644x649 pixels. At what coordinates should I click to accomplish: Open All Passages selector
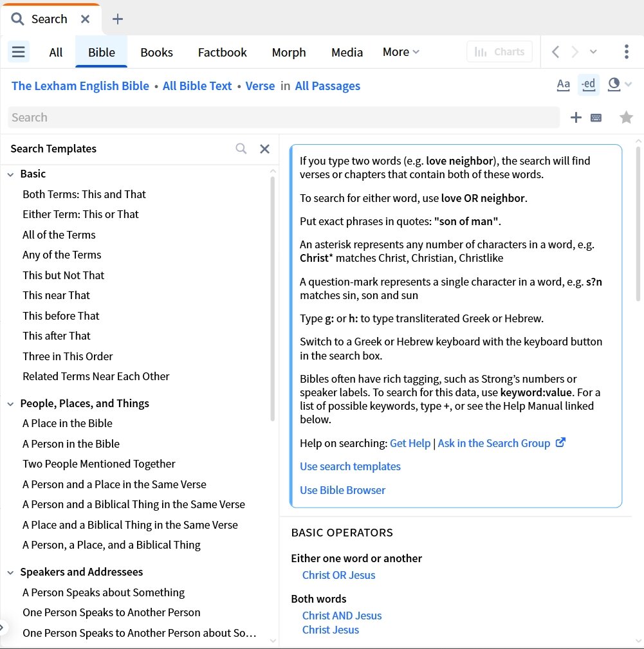[x=327, y=86]
